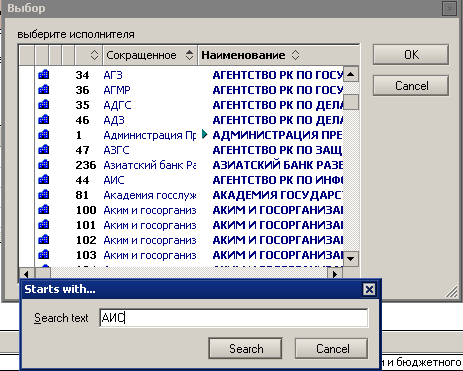
Task: Click АЗИАТСКИЙ БАНК РАЗВ in the name column
Action: 278,165
